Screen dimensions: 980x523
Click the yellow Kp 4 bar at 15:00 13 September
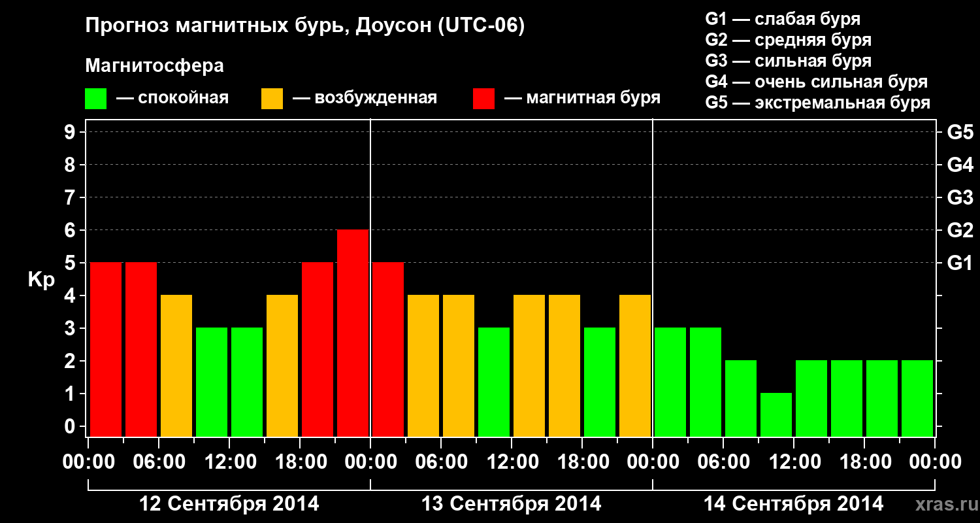564,365
